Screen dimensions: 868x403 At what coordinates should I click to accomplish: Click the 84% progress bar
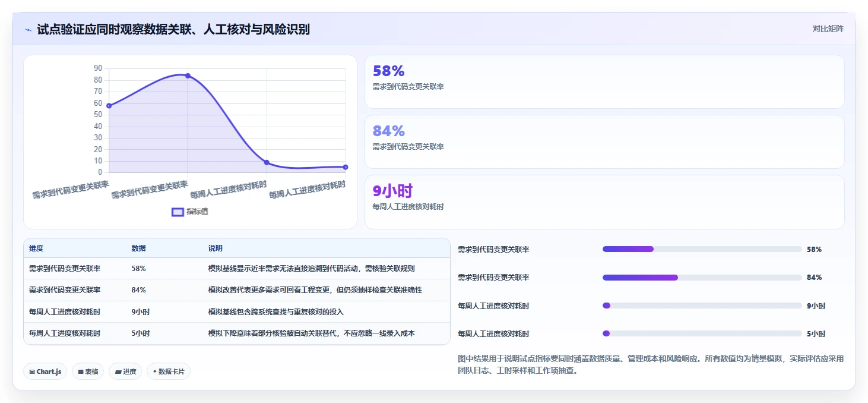click(x=702, y=278)
